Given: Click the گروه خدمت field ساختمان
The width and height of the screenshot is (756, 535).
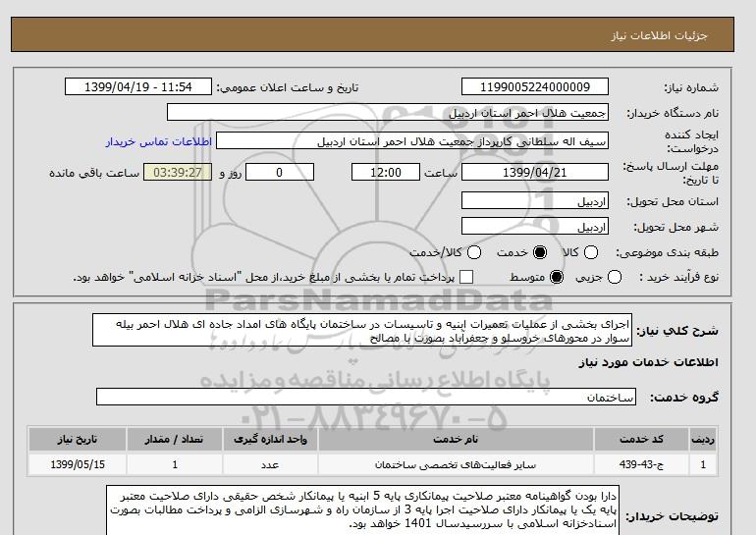Looking at the screenshot, I should pyautogui.click(x=366, y=397).
